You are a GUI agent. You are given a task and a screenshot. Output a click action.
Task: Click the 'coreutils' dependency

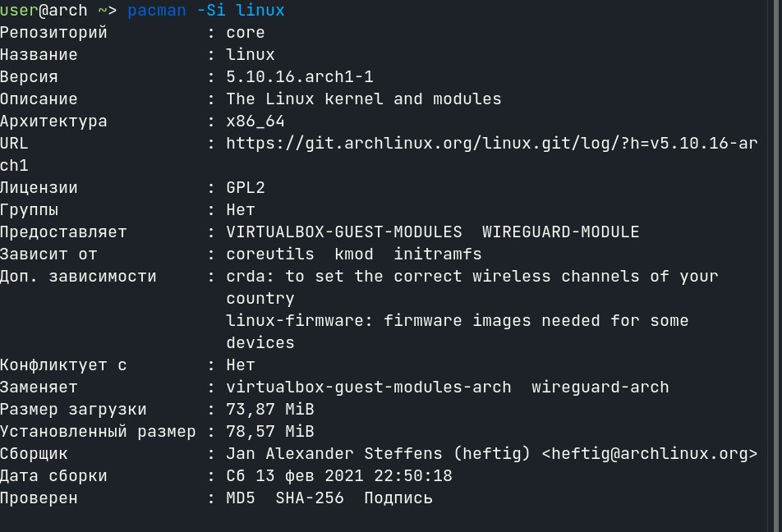click(x=269, y=255)
